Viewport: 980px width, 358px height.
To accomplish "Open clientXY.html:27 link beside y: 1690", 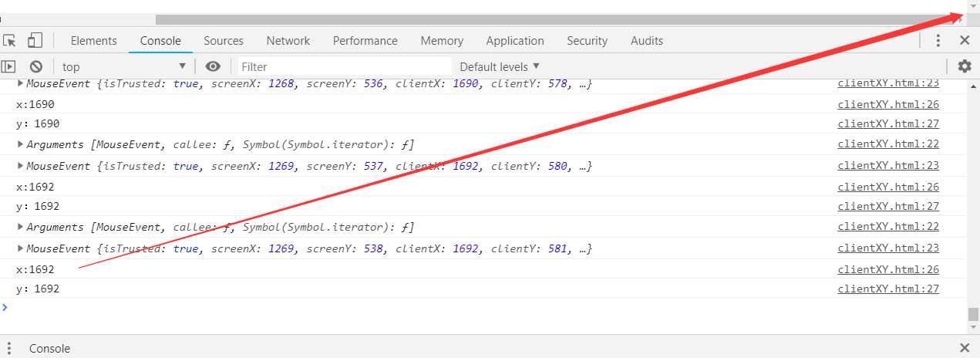I will tap(888, 123).
